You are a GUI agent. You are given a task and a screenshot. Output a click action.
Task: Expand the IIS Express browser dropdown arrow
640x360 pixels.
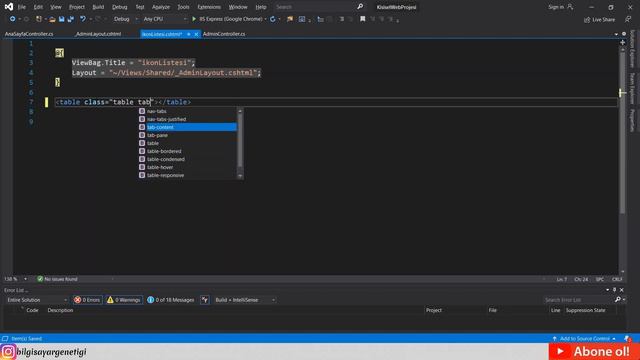[265, 19]
